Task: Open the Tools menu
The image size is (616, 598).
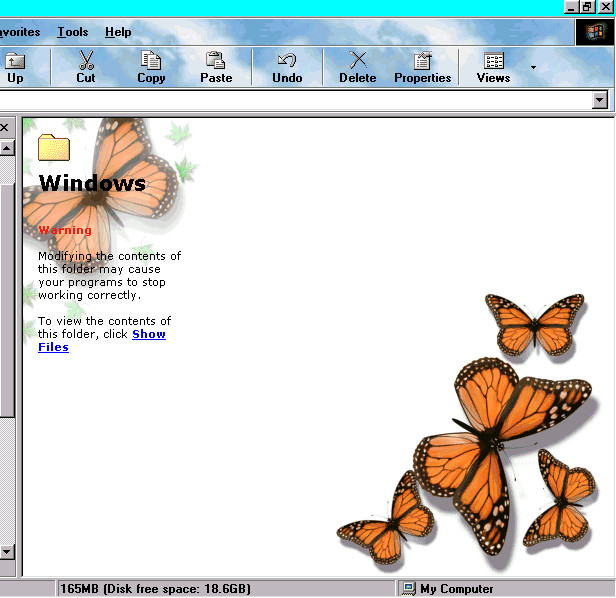Action: [x=73, y=32]
